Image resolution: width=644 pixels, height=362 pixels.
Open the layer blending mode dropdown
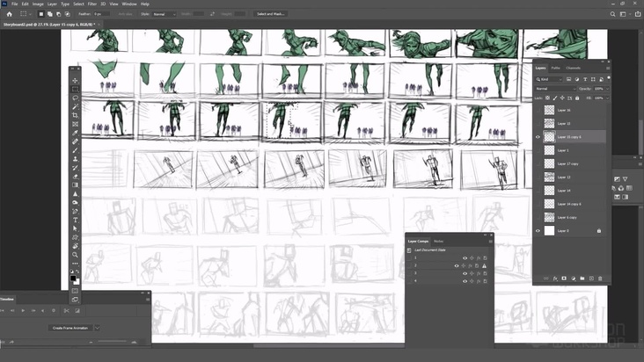click(x=552, y=89)
